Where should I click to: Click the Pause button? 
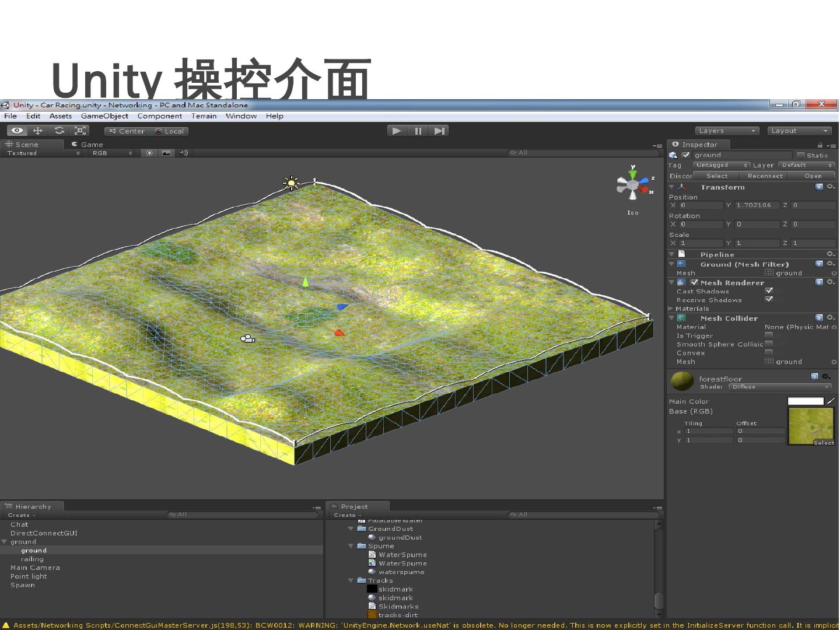[418, 131]
